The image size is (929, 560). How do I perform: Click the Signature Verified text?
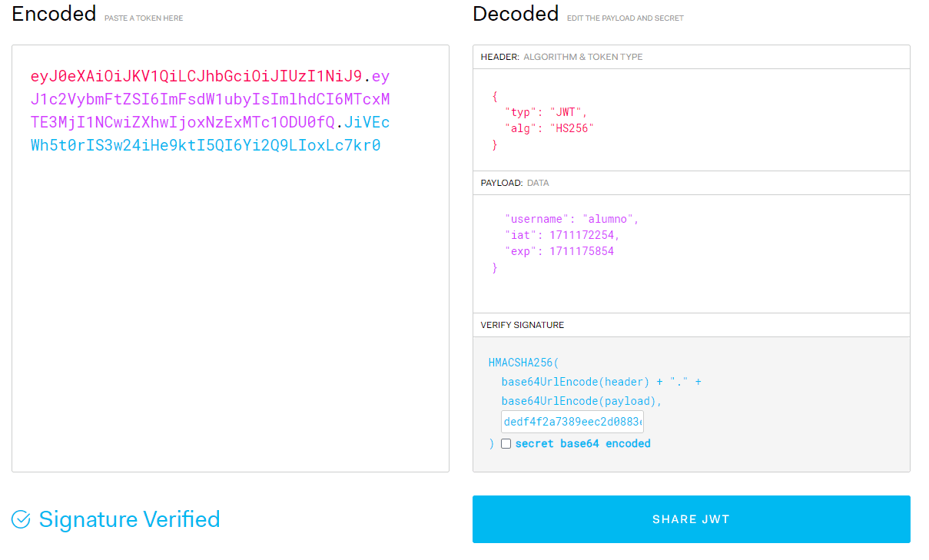pyautogui.click(x=129, y=520)
